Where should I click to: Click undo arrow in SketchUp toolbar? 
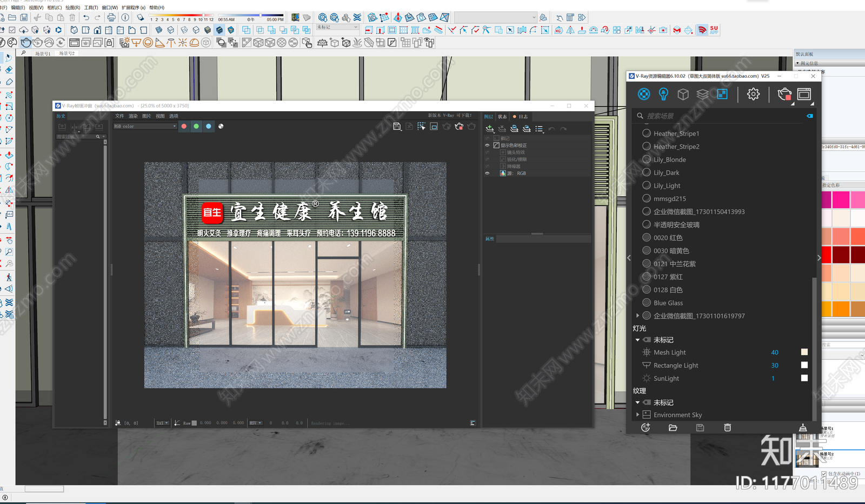(x=86, y=17)
